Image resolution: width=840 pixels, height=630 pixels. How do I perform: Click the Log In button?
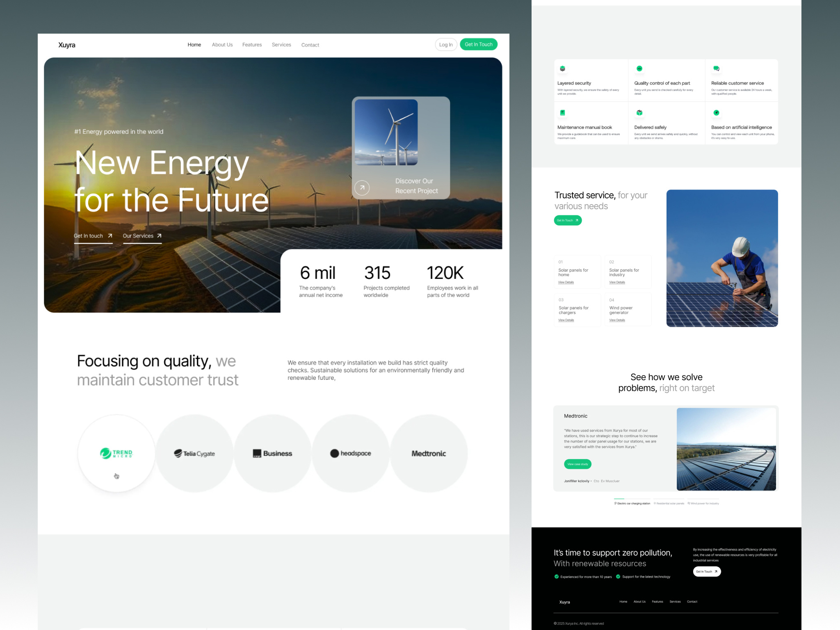[x=446, y=44]
